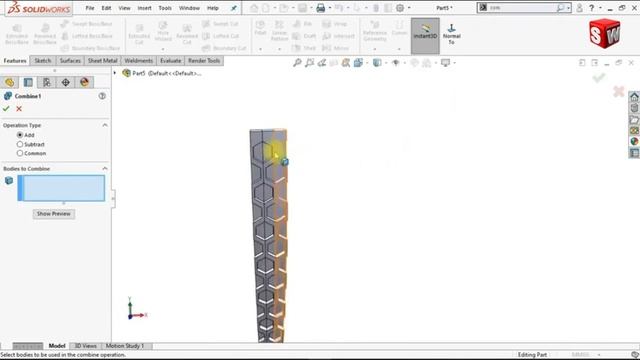The image size is (640, 360).
Task: Open the ConfigurationManager tab icon
Action: coord(47,82)
